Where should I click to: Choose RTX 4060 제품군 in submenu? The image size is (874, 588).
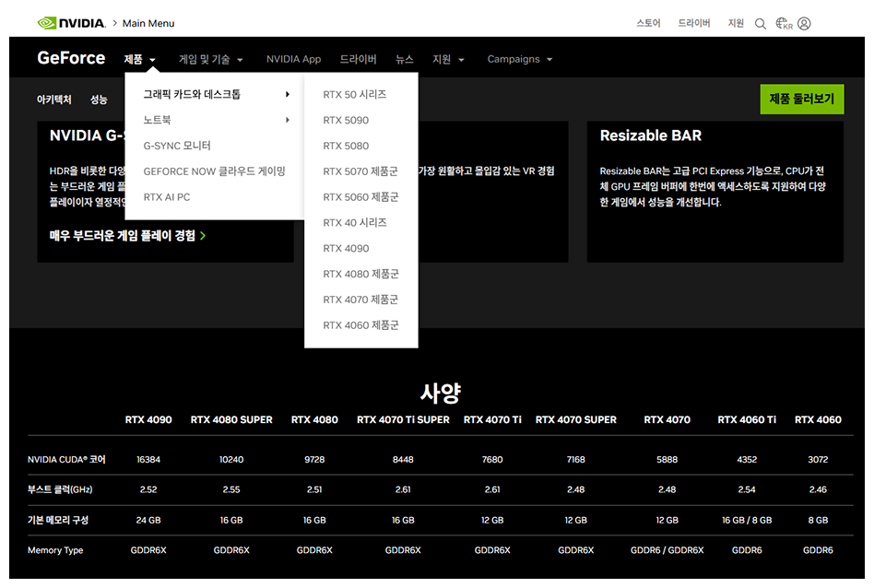point(360,325)
